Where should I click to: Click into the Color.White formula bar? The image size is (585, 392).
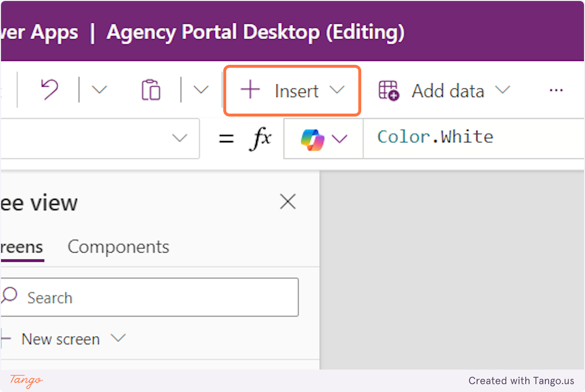[x=473, y=138]
